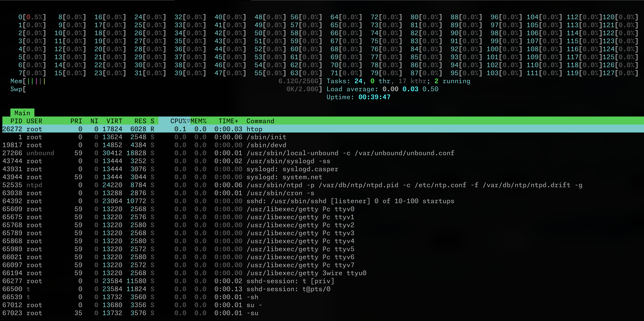Sort by VIRT column header
The height and width of the screenshot is (321, 644).
(114, 121)
